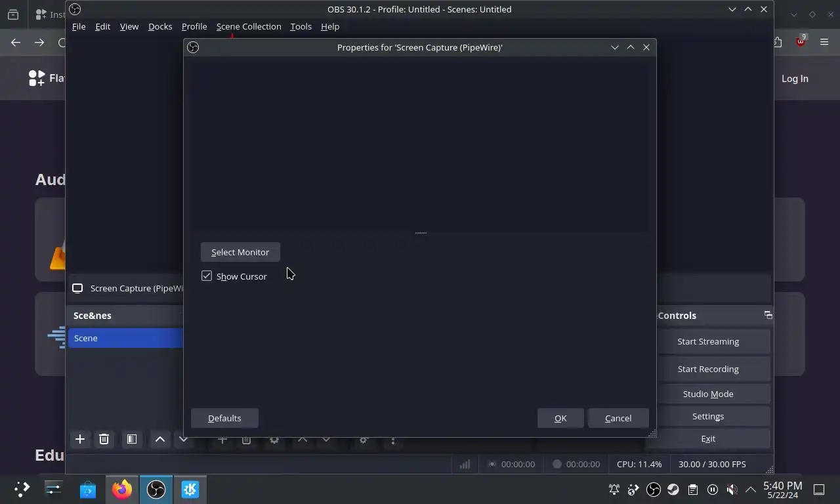Screen dimensions: 840x504
Task: Open the Docks menu in OBS
Action: coord(160,26)
